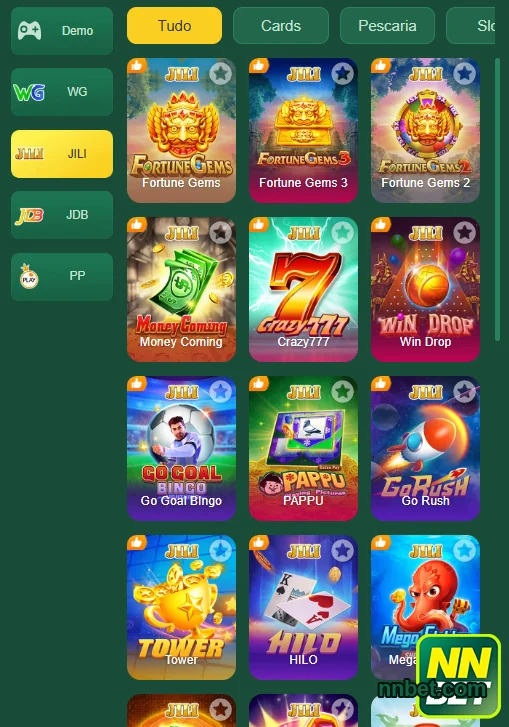The width and height of the screenshot is (509, 727).
Task: Switch to the Cards tab
Action: tap(281, 26)
